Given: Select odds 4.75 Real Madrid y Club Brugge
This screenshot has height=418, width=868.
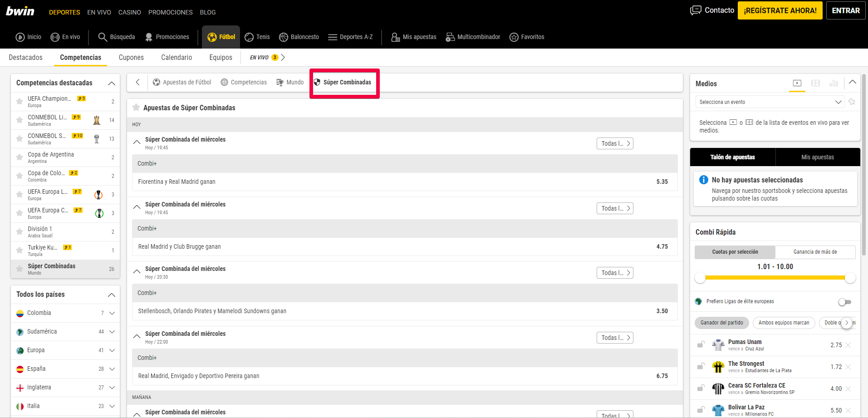Looking at the screenshot, I should point(662,246).
